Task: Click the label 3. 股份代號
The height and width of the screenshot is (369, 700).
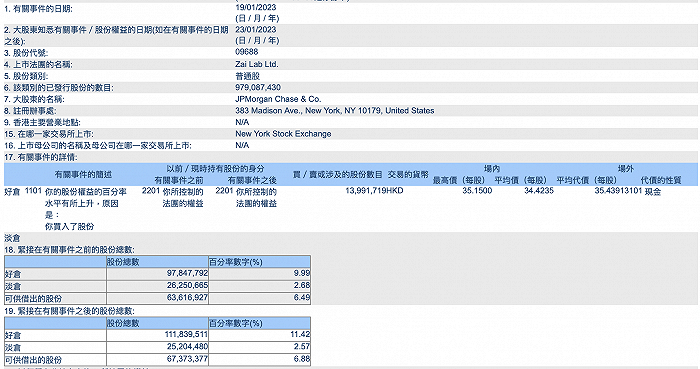Action: pyautogui.click(x=26, y=53)
